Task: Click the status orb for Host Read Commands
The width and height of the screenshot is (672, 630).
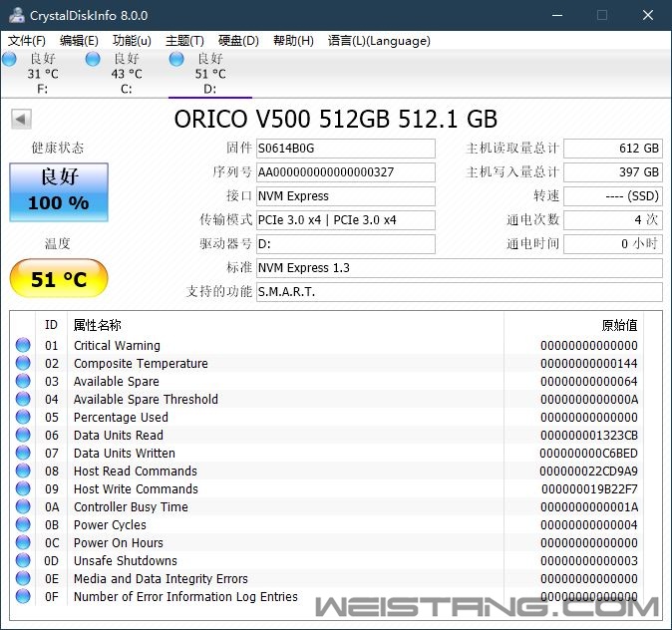Action: pyautogui.click(x=23, y=471)
